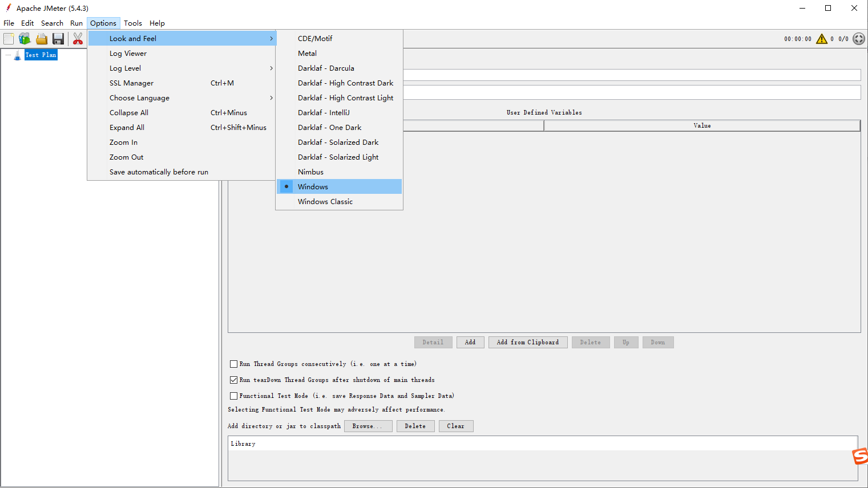Select Nimbus look and feel
This screenshot has height=488, width=868.
click(x=339, y=172)
